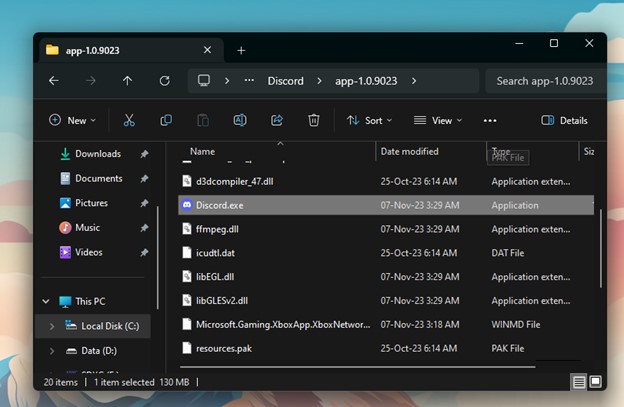Click the Search app-1.0.9023 field
Image resolution: width=624 pixels, height=407 pixels.
coord(544,81)
